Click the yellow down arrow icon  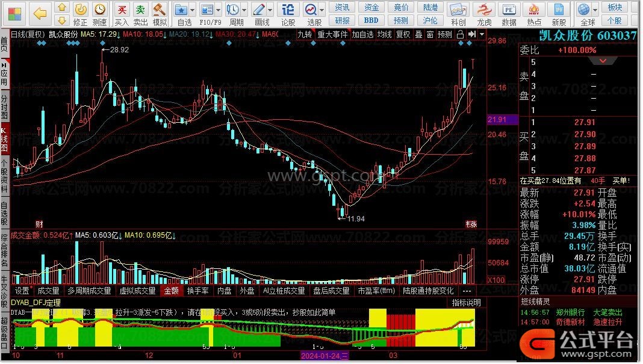click(62, 20)
